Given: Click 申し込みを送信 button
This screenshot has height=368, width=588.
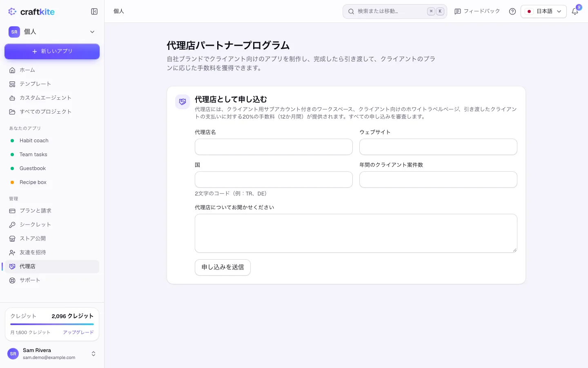Looking at the screenshot, I should [x=223, y=267].
